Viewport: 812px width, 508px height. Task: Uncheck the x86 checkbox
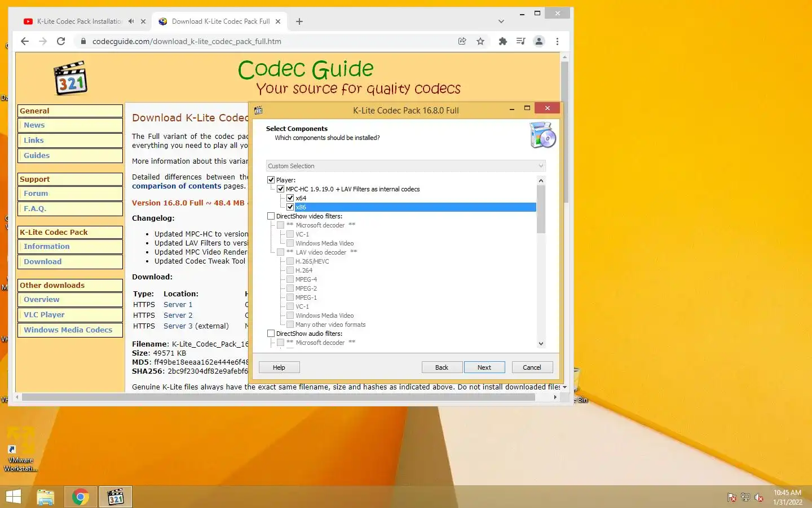tap(290, 207)
